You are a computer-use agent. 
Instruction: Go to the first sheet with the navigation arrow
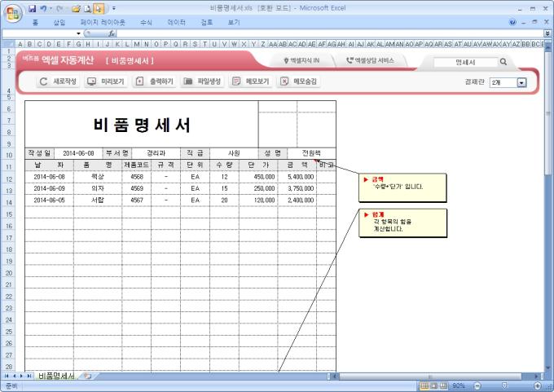point(7,376)
